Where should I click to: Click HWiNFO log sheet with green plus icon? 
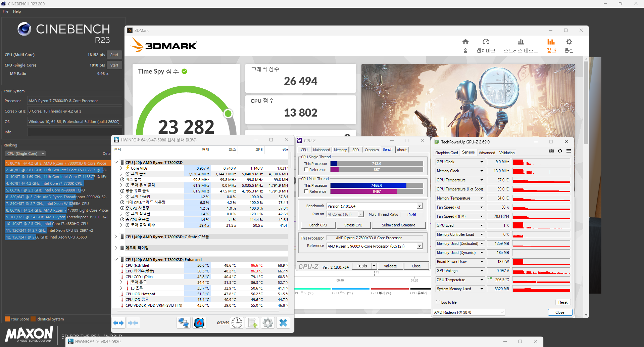252,323
